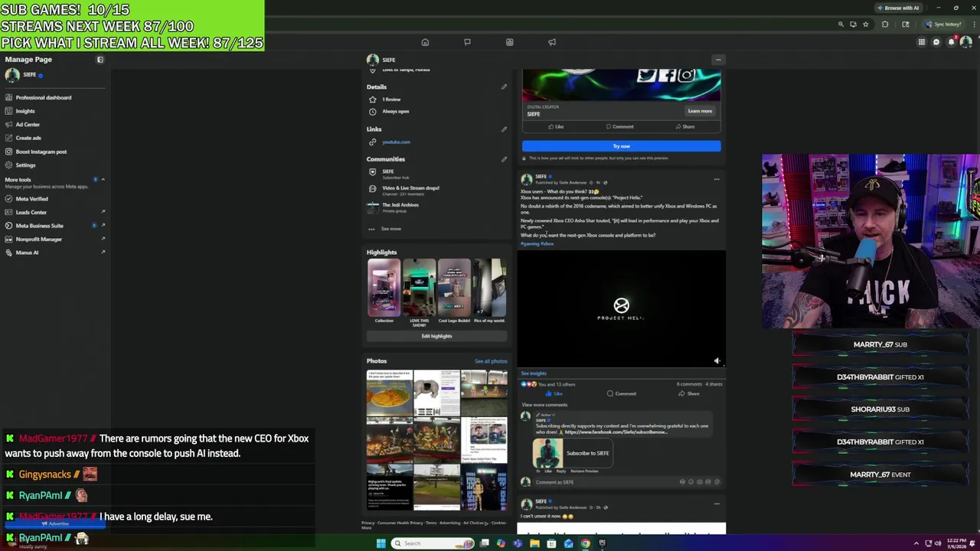Screen dimensions: 980x551
Task: Open the #gaming hashtag link
Action: pyautogui.click(x=529, y=244)
